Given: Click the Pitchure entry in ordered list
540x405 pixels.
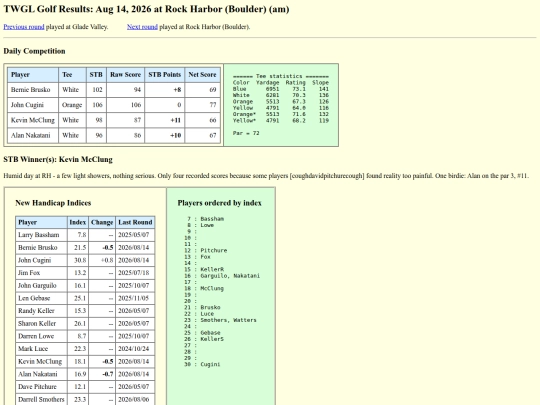Looking at the screenshot, I should (x=214, y=250).
